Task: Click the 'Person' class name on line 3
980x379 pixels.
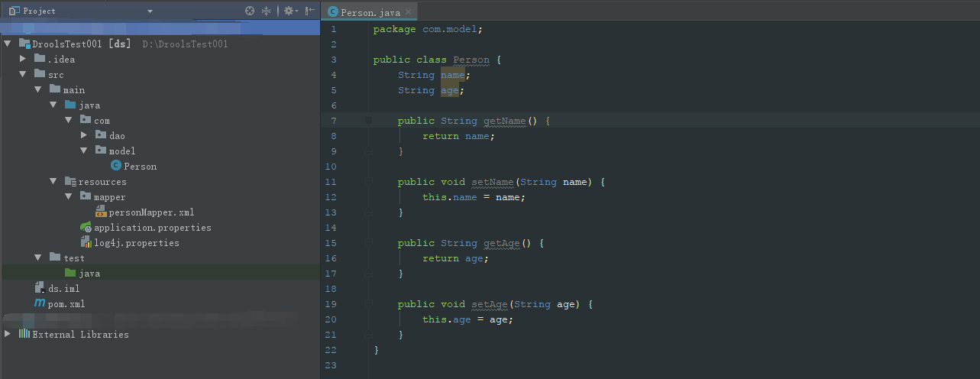Action: click(471, 60)
